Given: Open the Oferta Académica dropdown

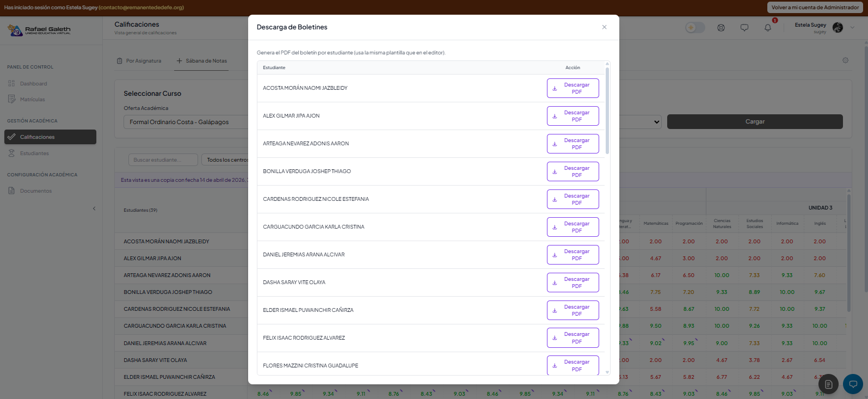Looking at the screenshot, I should coord(185,122).
